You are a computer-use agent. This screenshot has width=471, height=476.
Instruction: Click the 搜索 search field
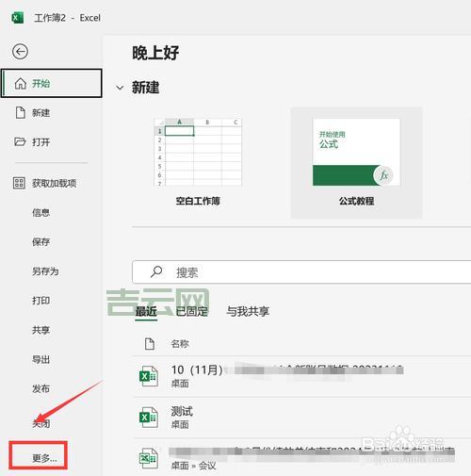(x=301, y=272)
